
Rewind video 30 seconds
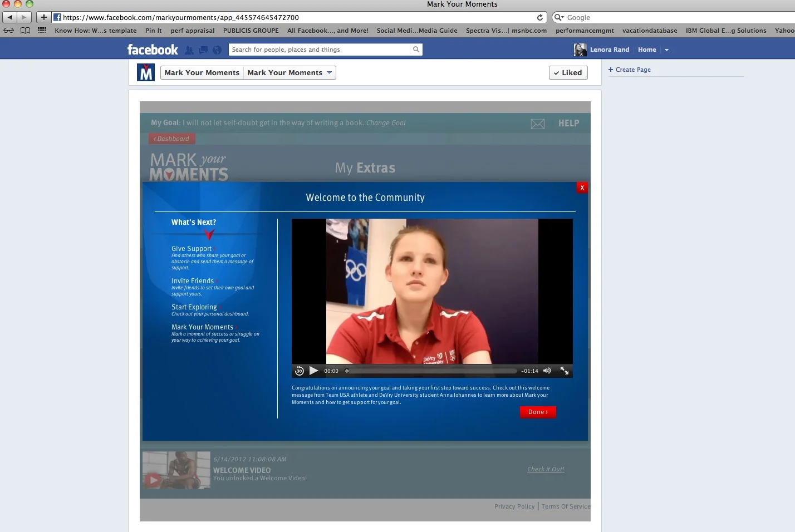(300, 371)
